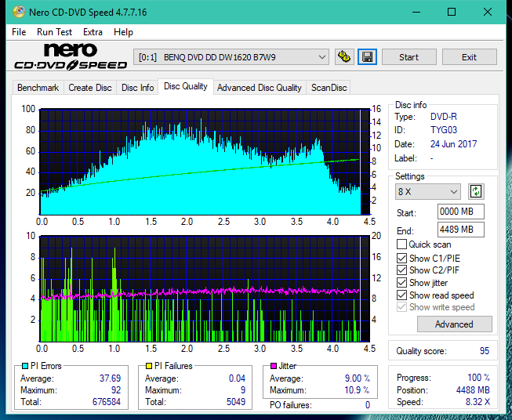
Task: Switch to the Create Disc tab
Action: [x=90, y=88]
